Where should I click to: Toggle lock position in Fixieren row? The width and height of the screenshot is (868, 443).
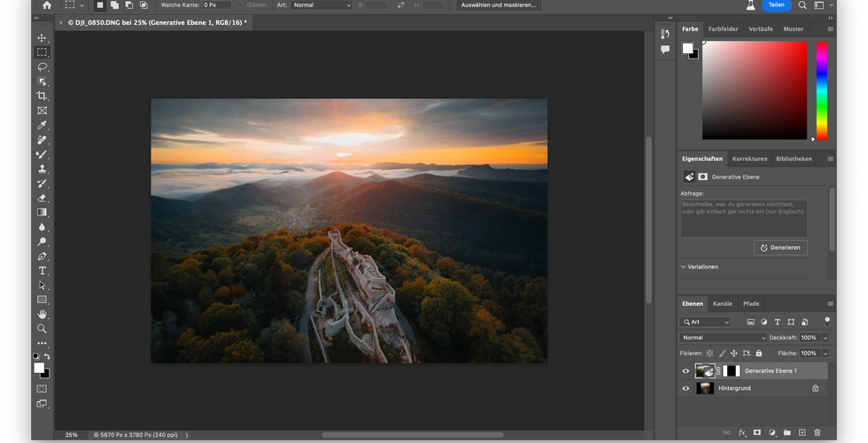[x=734, y=353]
